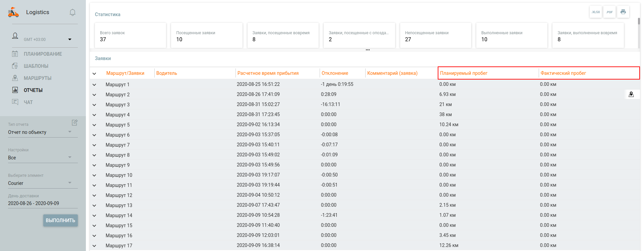Open the Планирование section
644x251 pixels.
coord(43,54)
